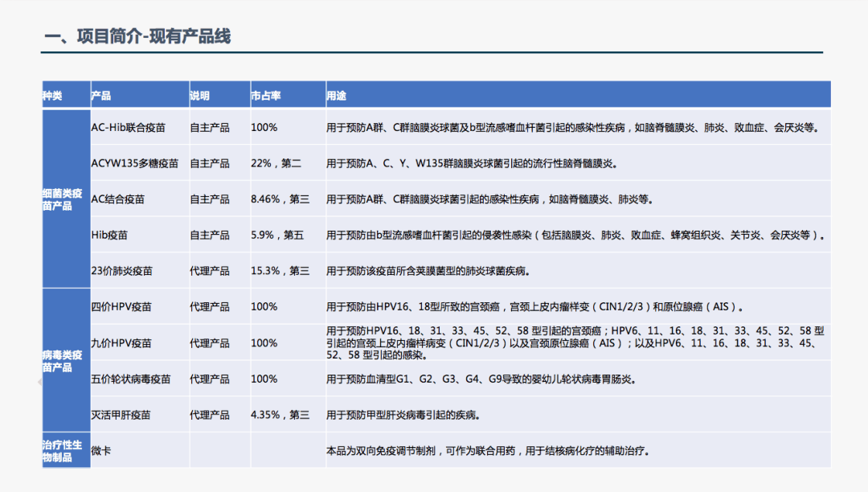Click the 病毒类疫苗产品 category cell
The height and width of the screenshot is (492, 868).
point(63,361)
